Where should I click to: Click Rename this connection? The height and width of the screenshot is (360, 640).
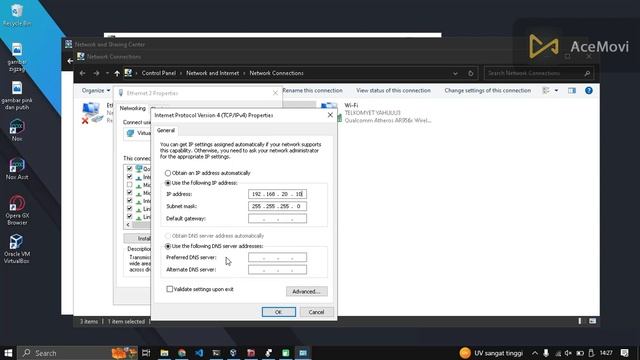click(312, 91)
